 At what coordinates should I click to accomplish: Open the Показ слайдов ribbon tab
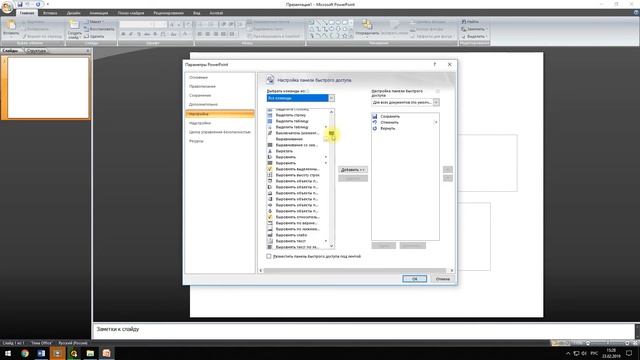point(131,13)
